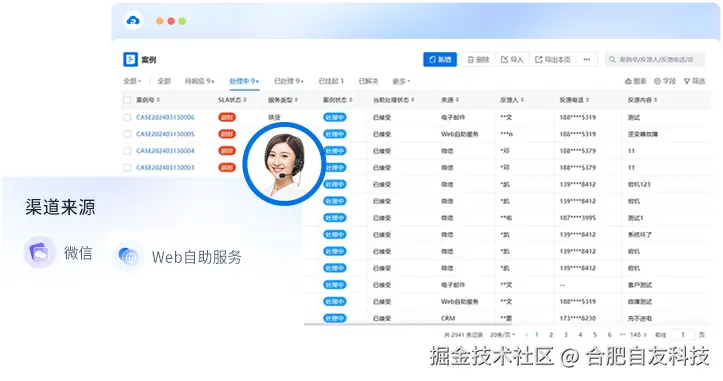Open case link CASE202403130003
Viewport: 723px width, 381px height.
coord(165,167)
